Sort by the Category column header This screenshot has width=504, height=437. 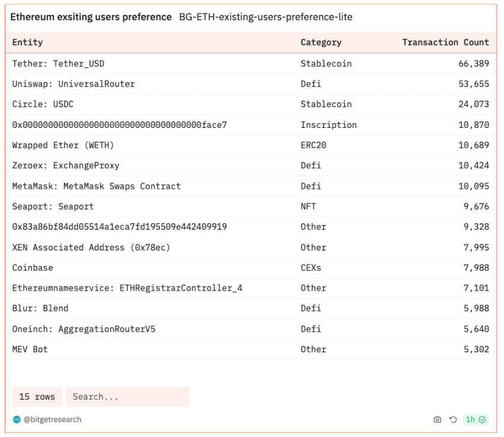coord(320,43)
